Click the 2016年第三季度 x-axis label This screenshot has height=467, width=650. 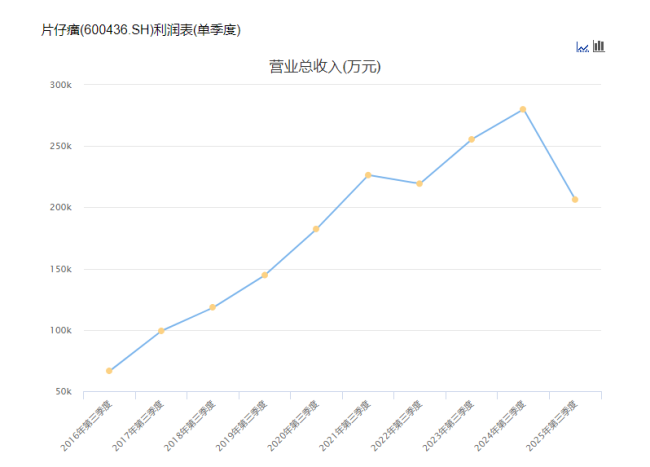(x=87, y=422)
